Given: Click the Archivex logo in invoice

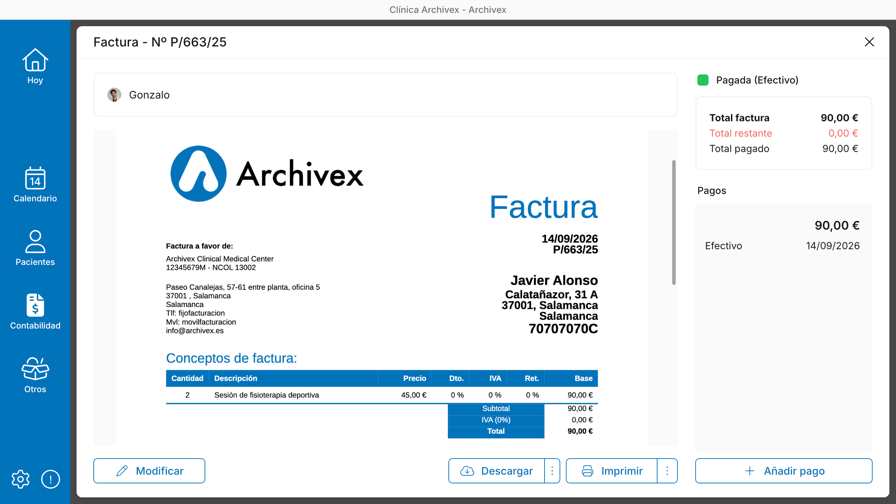Looking at the screenshot, I should tap(267, 174).
